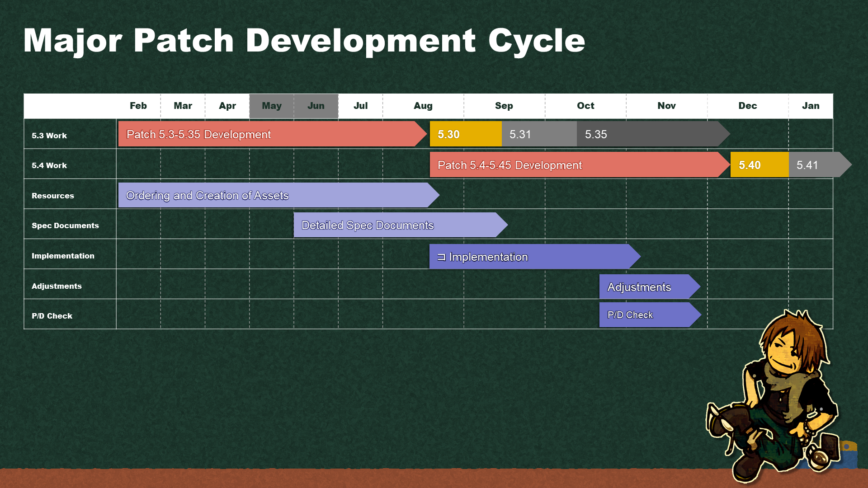Click the highlighted May column header
This screenshot has width=868, height=488.
(x=272, y=106)
